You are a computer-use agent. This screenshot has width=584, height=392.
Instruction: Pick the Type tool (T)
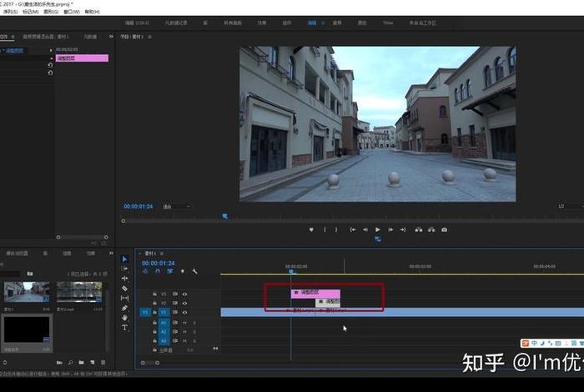pyautogui.click(x=125, y=328)
